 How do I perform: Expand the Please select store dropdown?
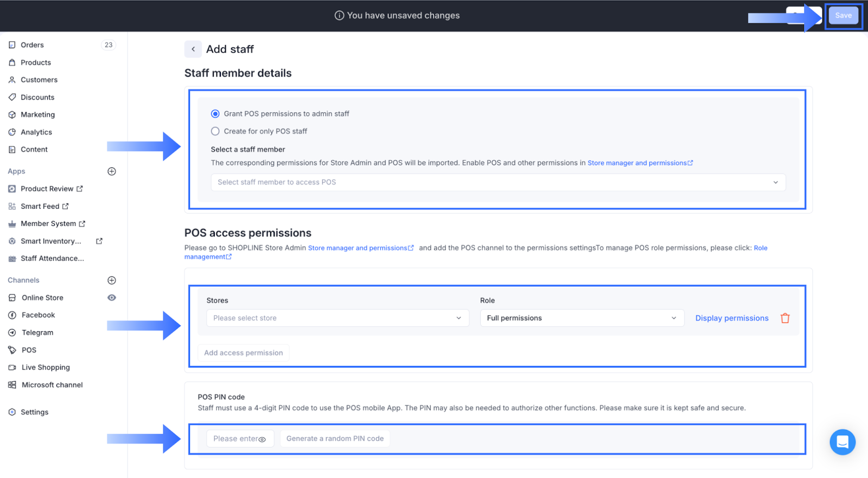tap(337, 318)
